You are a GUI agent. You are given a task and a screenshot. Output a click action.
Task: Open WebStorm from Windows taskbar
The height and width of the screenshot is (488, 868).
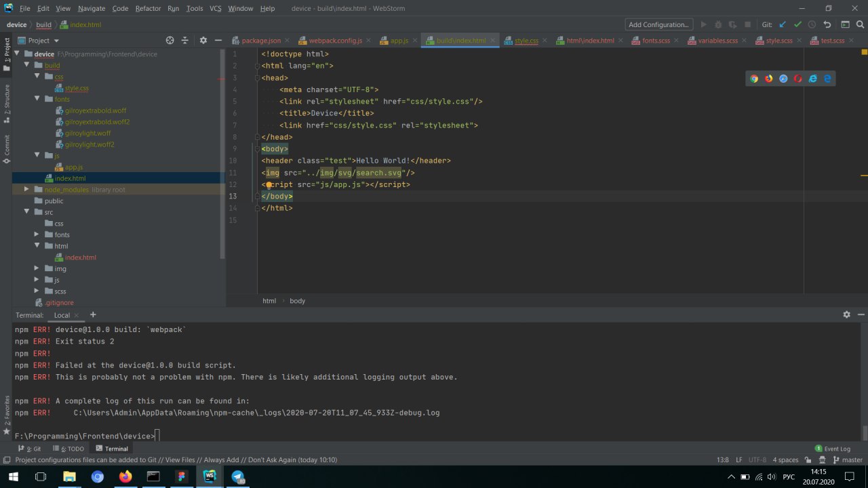coord(209,476)
